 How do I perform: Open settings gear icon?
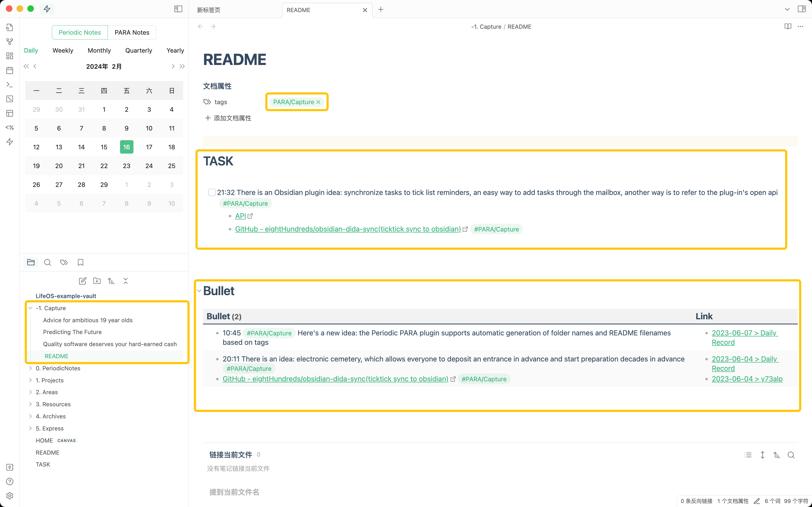pos(10,496)
